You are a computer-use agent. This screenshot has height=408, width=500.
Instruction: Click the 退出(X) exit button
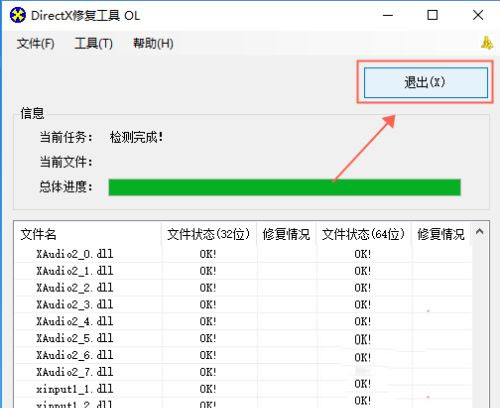tap(426, 82)
